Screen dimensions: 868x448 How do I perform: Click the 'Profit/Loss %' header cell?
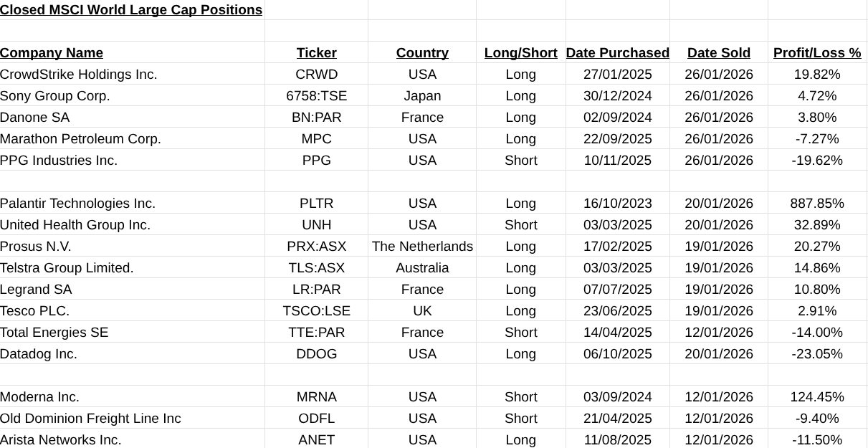(817, 53)
